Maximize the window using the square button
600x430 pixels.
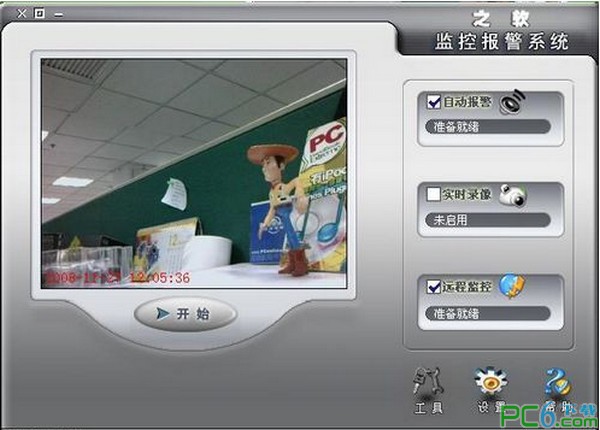40,14
